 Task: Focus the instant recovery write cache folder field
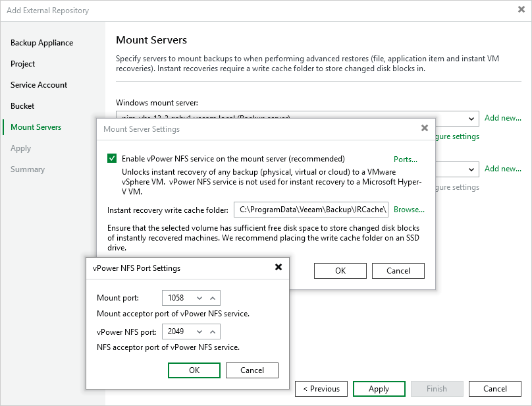pos(311,210)
